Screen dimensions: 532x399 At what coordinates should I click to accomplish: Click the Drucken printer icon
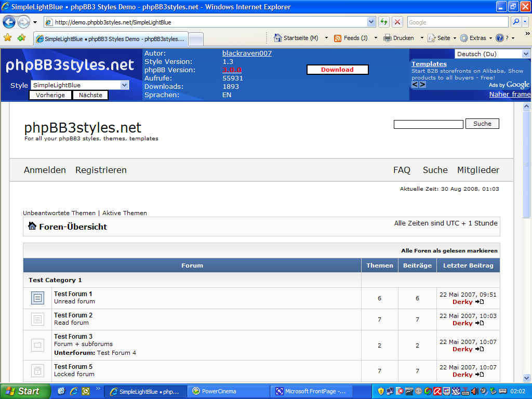click(x=387, y=38)
